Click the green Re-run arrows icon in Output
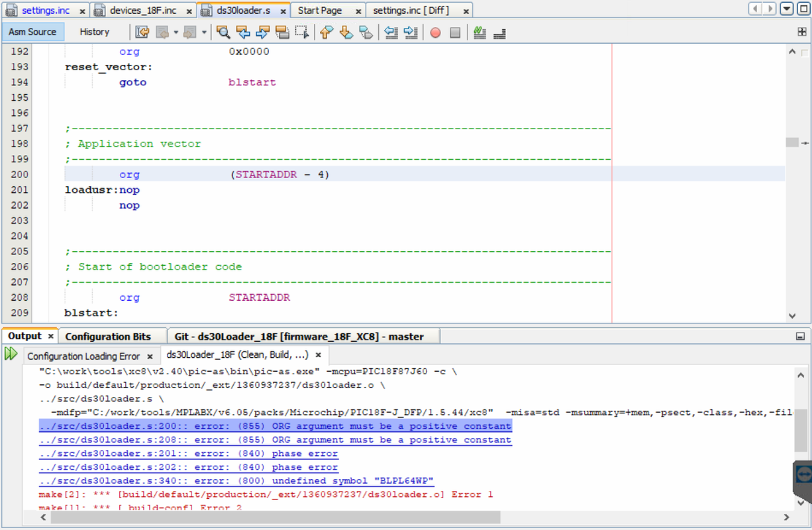This screenshot has height=530, width=812. click(x=11, y=354)
